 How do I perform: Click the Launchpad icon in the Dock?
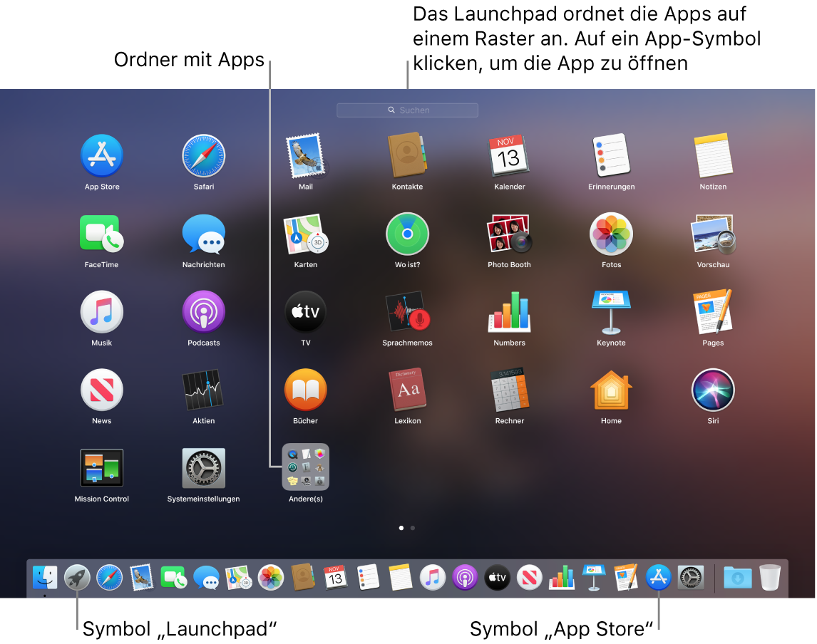coord(77,578)
